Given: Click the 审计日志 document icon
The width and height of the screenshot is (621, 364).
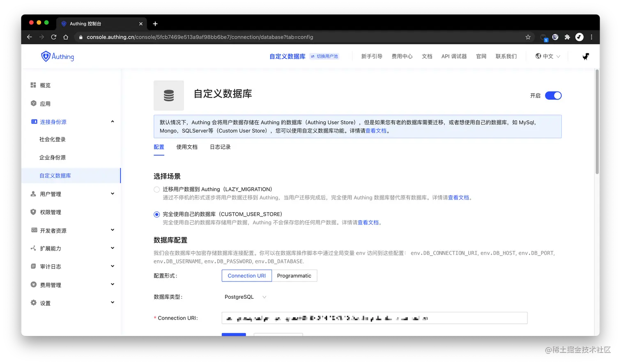Looking at the screenshot, I should pyautogui.click(x=33, y=266).
